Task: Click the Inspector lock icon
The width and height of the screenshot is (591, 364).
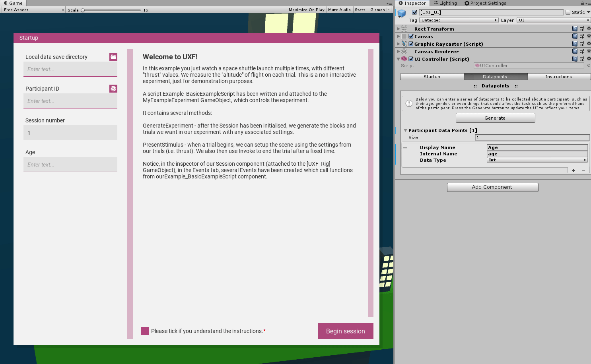Action: pos(582,3)
